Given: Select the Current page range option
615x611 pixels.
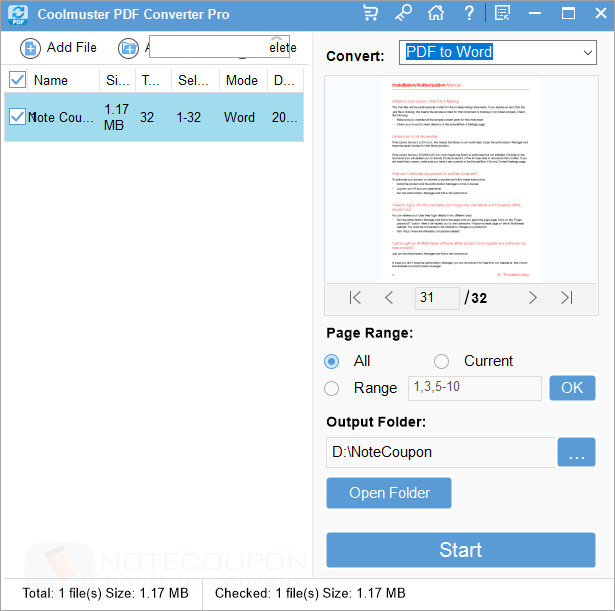Looking at the screenshot, I should coord(441,361).
